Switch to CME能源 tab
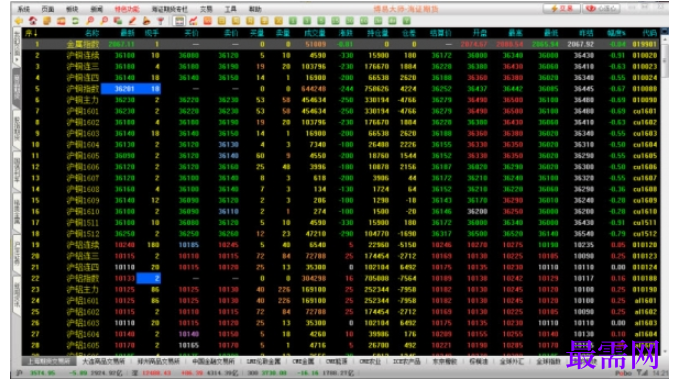 pos(336,361)
